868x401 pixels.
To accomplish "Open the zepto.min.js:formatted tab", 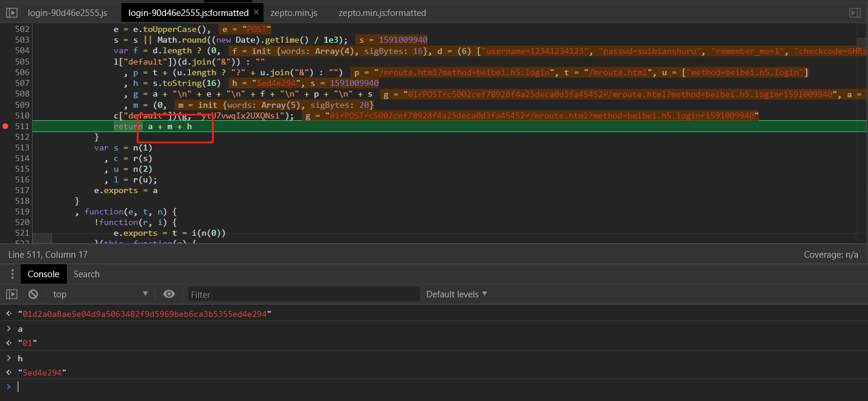I will [x=382, y=12].
